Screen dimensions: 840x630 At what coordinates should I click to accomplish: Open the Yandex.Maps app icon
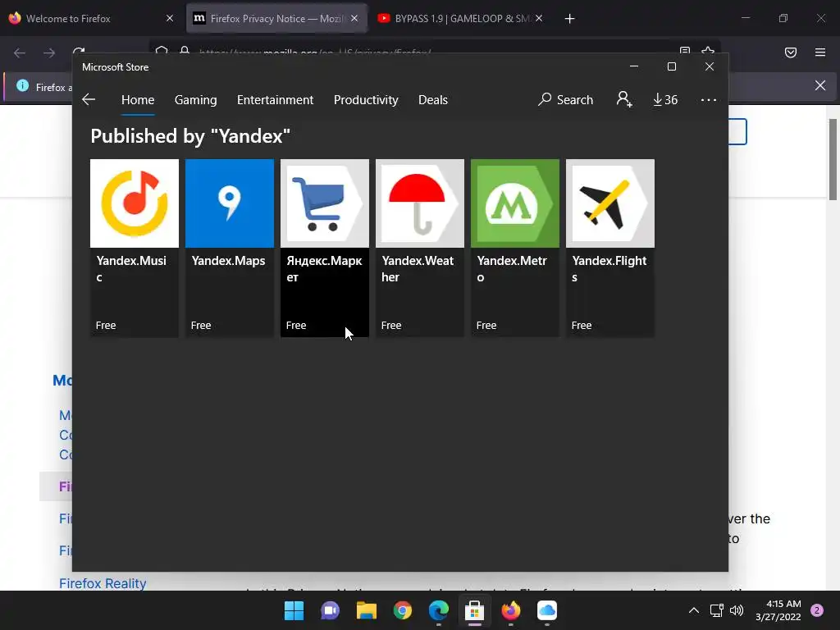tap(230, 203)
